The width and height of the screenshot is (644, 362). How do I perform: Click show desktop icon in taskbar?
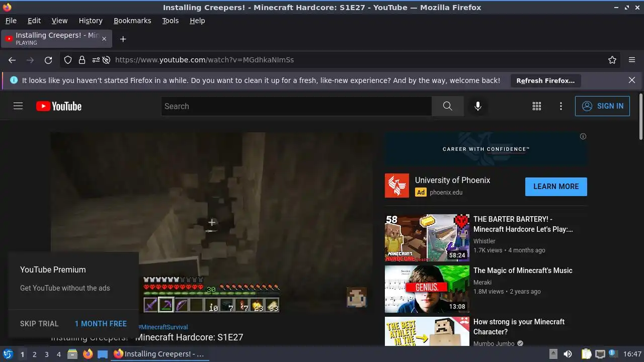[x=103, y=354]
